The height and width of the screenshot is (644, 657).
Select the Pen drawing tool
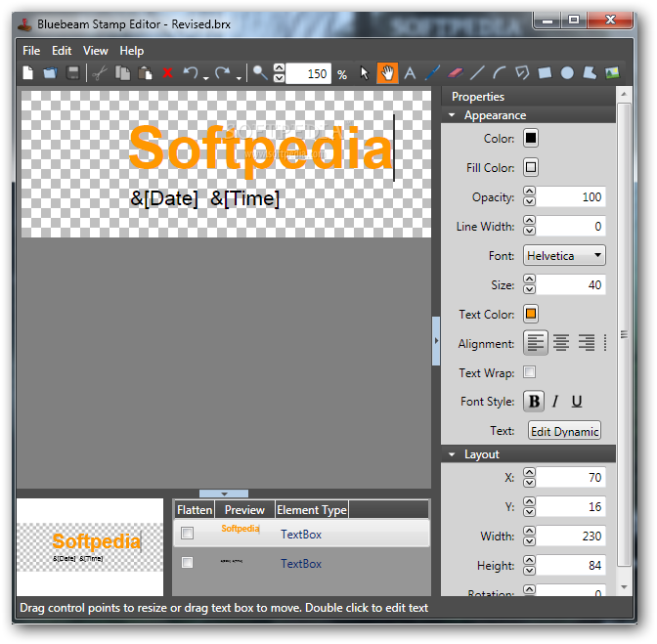click(x=432, y=73)
